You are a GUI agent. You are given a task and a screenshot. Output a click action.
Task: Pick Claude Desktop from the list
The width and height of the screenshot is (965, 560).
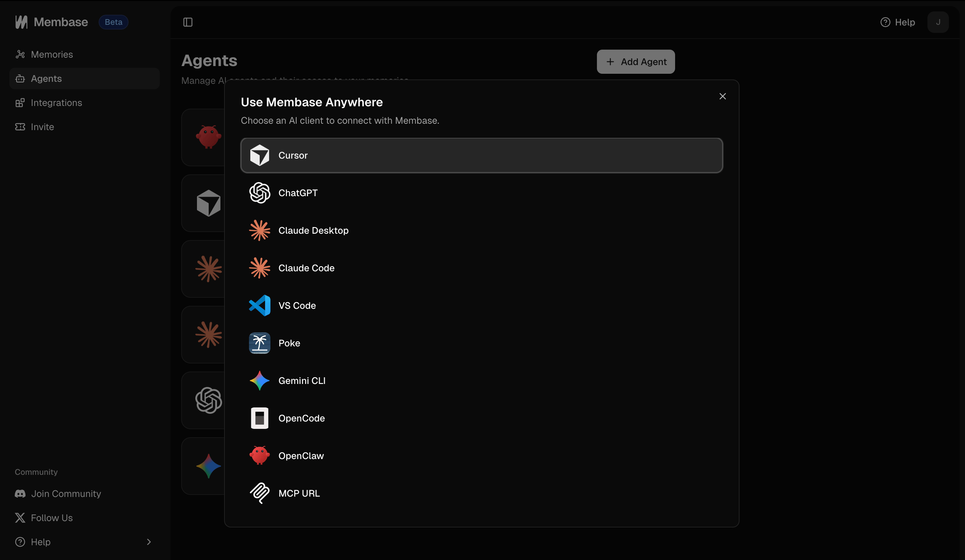[x=482, y=230]
